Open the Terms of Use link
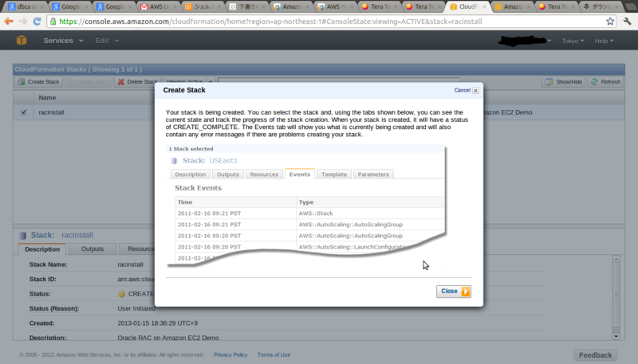Image resolution: width=638 pixels, height=364 pixels. click(x=274, y=354)
